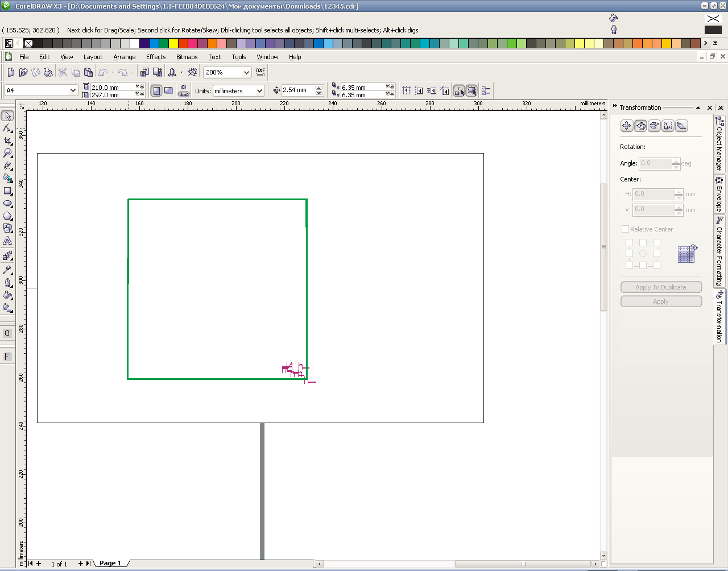Select the Page 1 tab
Screen dimensions: 728x571
pos(110,563)
